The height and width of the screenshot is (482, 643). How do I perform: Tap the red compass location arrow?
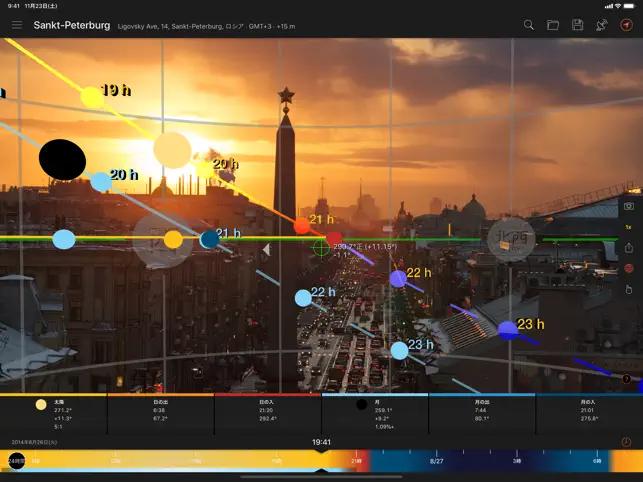coord(626,25)
